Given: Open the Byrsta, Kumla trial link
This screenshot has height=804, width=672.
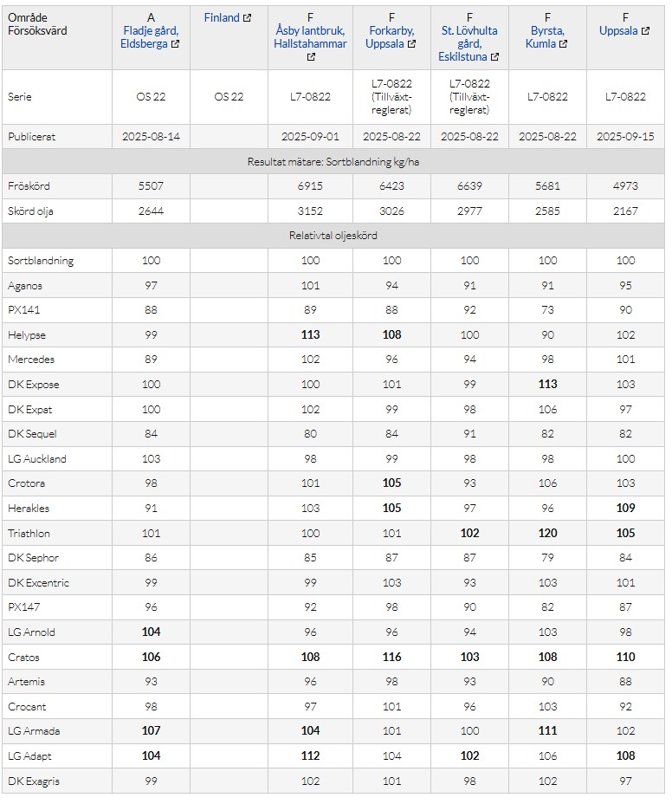Looking at the screenshot, I should (543, 37).
